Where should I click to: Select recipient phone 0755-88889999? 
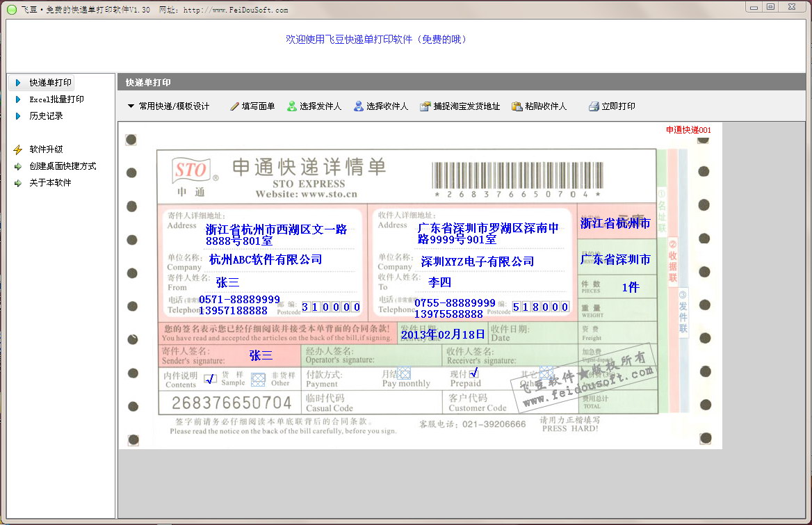[455, 303]
